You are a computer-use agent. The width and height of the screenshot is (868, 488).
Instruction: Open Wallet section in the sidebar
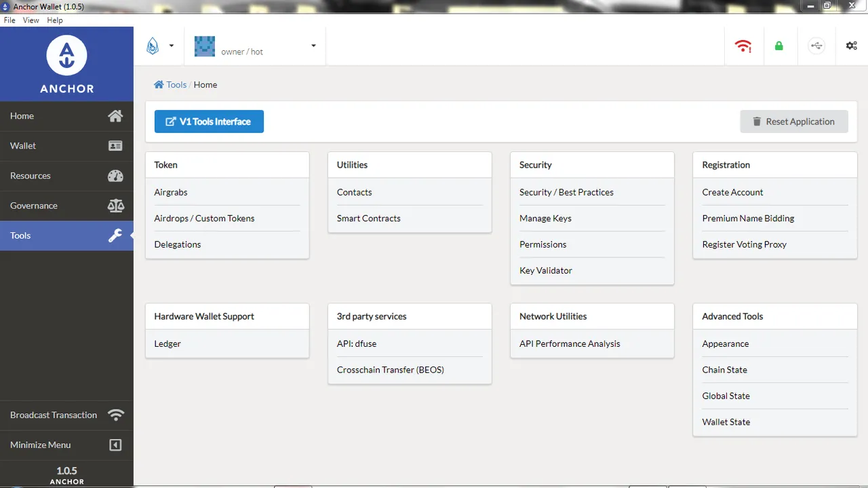click(66, 146)
